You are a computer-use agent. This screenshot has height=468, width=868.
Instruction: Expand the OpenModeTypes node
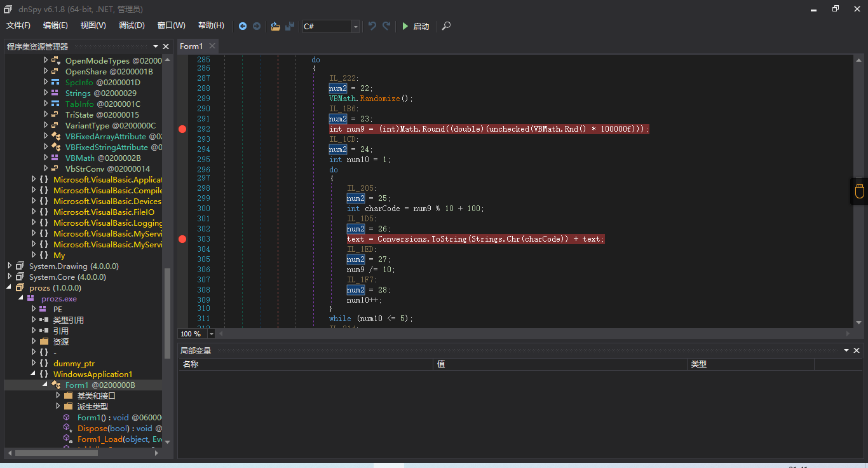click(46, 60)
